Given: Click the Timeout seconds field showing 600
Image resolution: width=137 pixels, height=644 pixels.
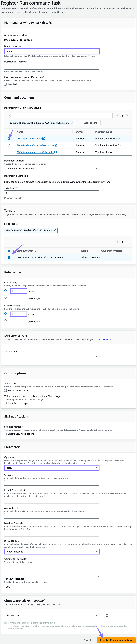Looking at the screenshot, I should (x=52, y=587).
